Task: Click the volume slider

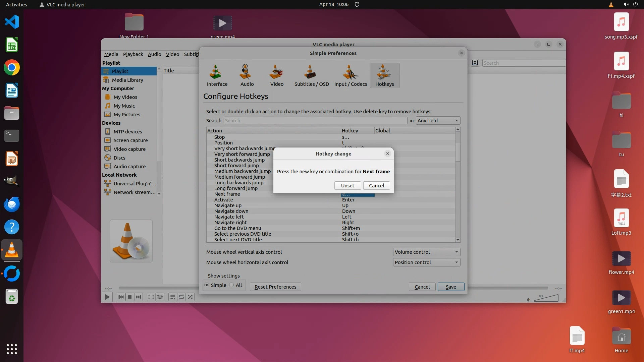Action: click(546, 298)
